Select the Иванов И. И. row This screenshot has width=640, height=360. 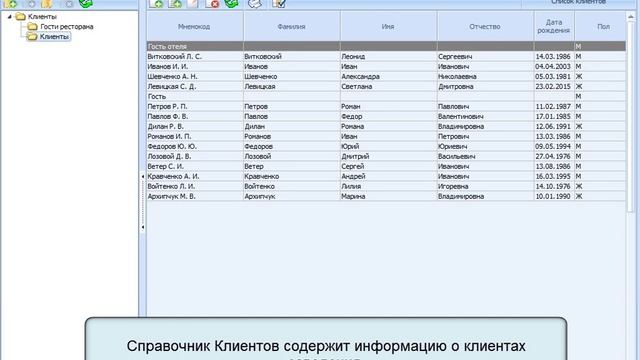(x=386, y=67)
